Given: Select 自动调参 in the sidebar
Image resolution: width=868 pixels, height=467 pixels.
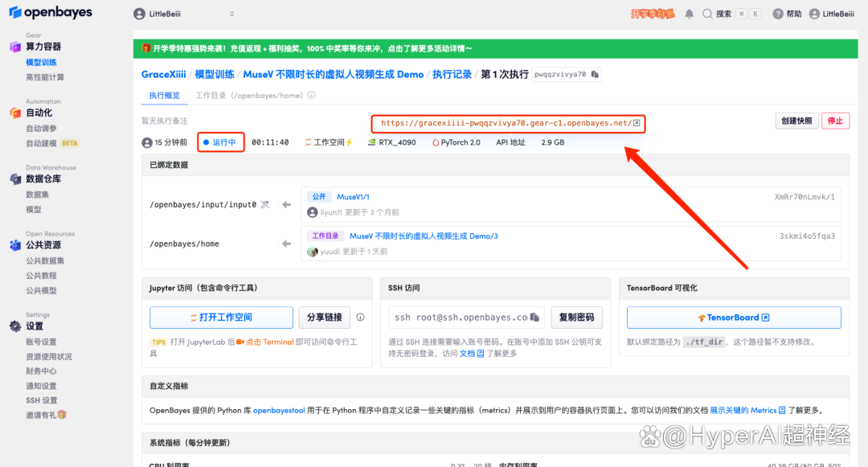Looking at the screenshot, I should point(41,129).
